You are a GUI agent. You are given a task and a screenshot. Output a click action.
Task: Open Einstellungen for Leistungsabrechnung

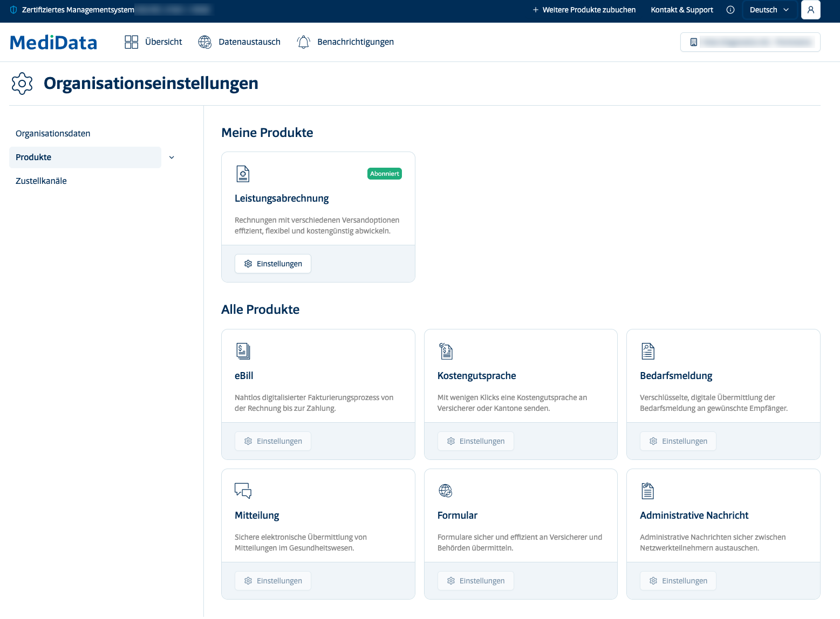(x=273, y=264)
